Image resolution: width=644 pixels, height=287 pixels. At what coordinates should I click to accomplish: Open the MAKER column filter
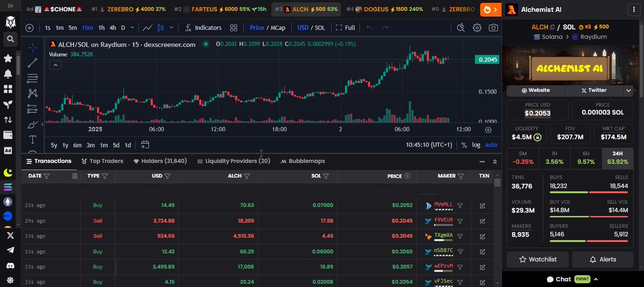461,176
